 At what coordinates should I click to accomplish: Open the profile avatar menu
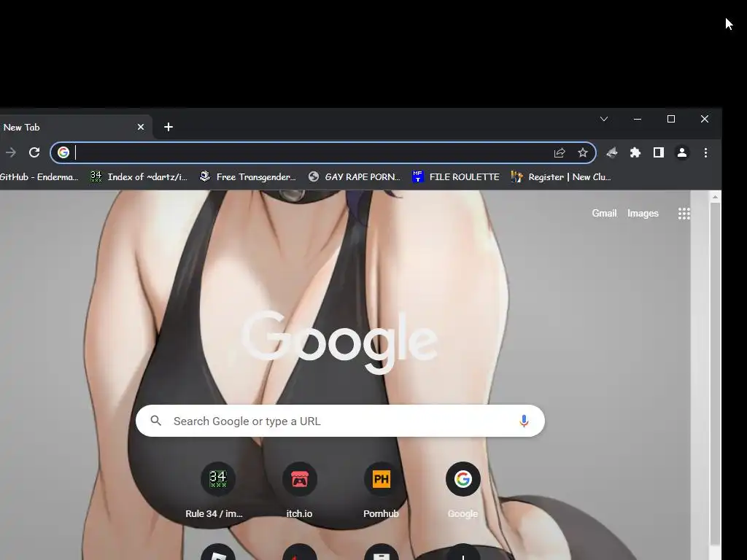tap(682, 153)
